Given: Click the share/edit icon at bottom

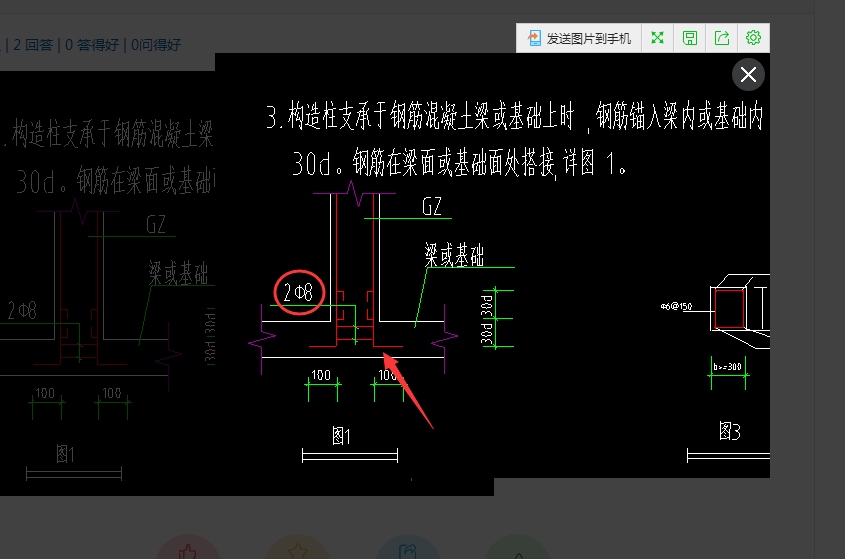Looking at the screenshot, I should tap(408, 550).
